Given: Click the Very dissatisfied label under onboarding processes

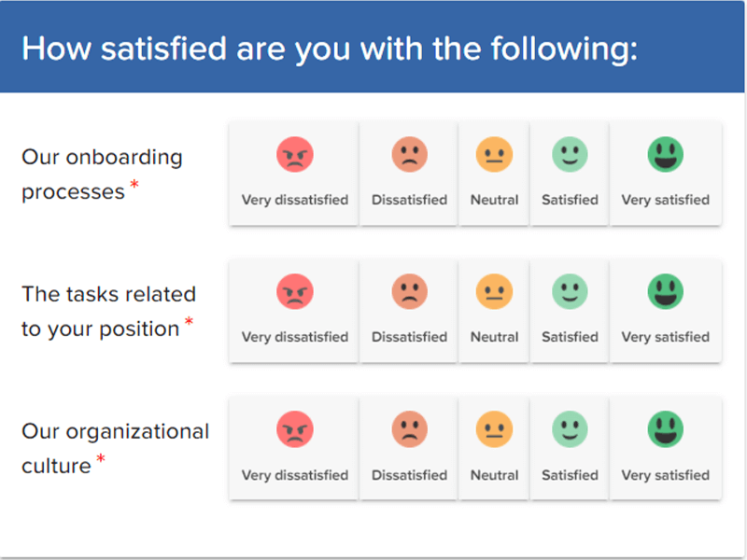Looking at the screenshot, I should click(x=293, y=199).
